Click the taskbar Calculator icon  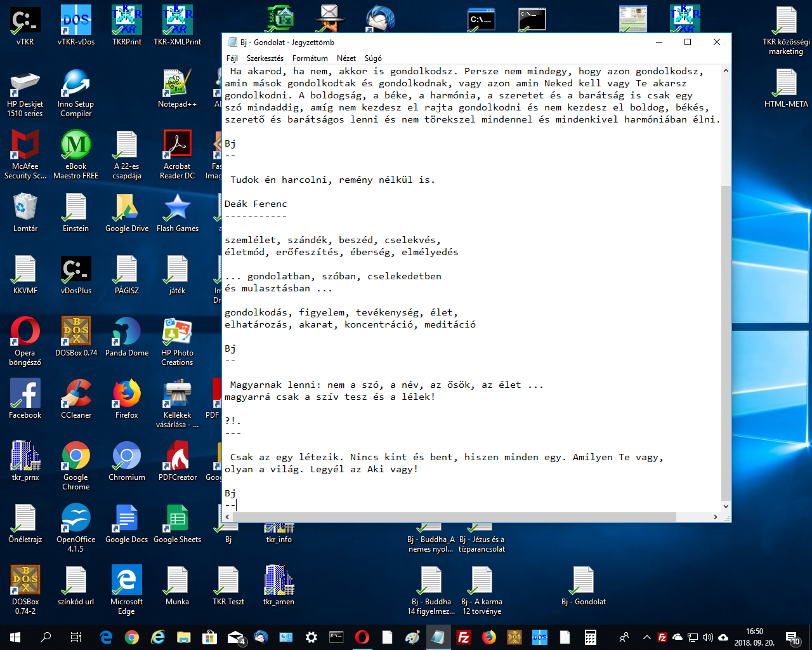(591, 637)
